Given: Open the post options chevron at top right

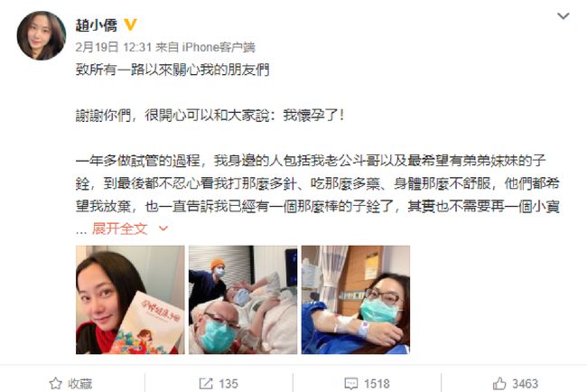Looking at the screenshot, I should point(563,15).
